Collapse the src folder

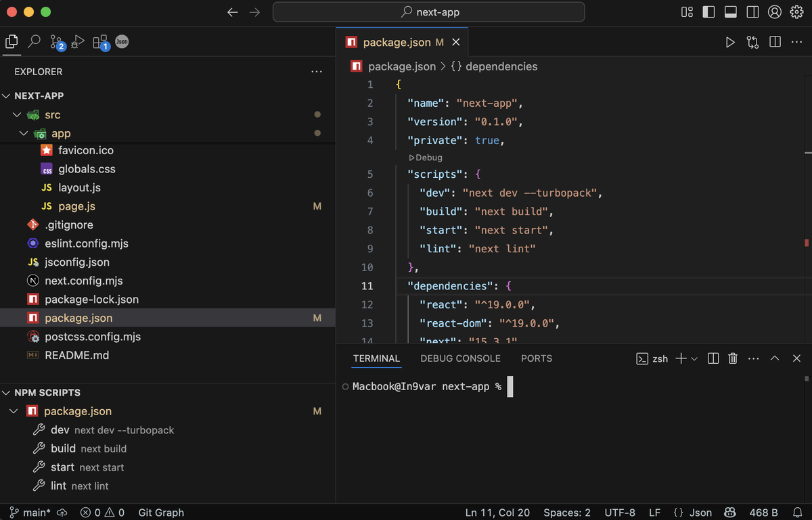tap(17, 115)
